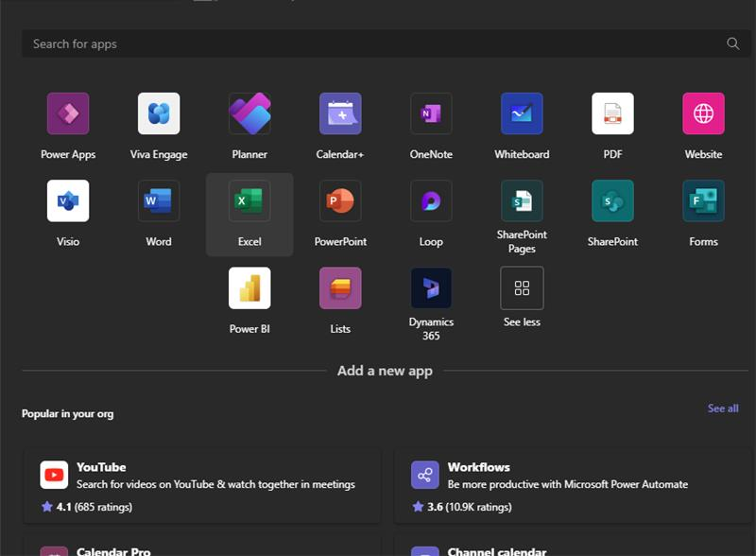756x556 pixels.
Task: Select the YouTube logo icon
Action: pyautogui.click(x=54, y=475)
